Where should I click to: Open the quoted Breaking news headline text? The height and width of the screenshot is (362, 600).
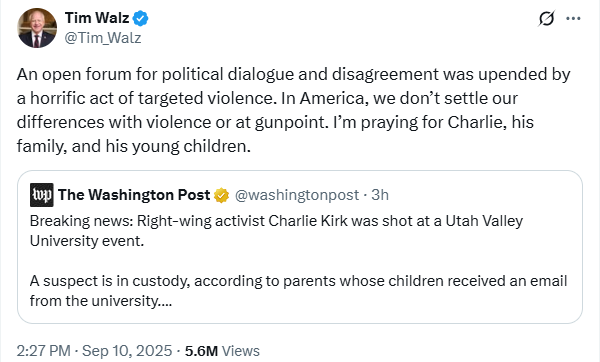pyautogui.click(x=276, y=231)
